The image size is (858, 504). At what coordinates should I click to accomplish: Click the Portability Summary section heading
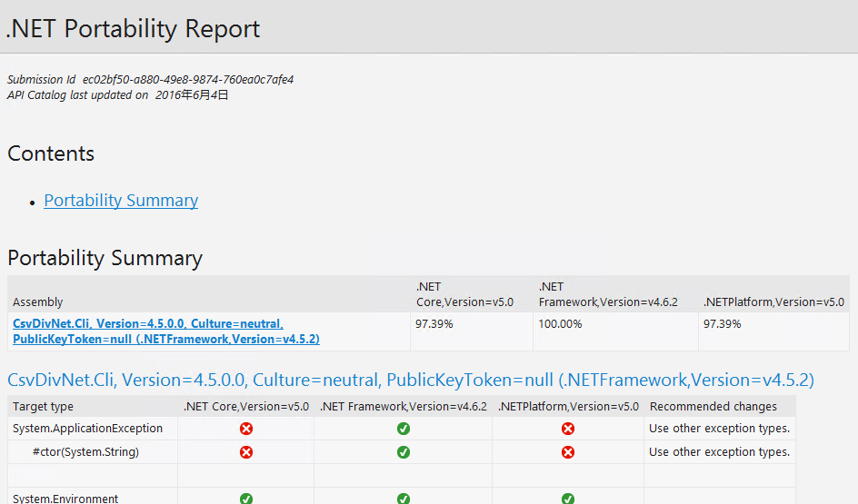105,258
